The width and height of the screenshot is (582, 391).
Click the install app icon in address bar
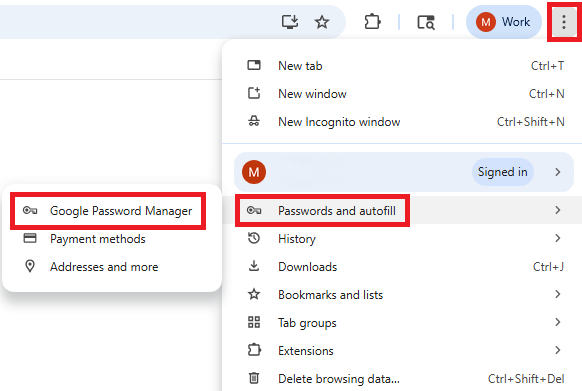(x=290, y=22)
